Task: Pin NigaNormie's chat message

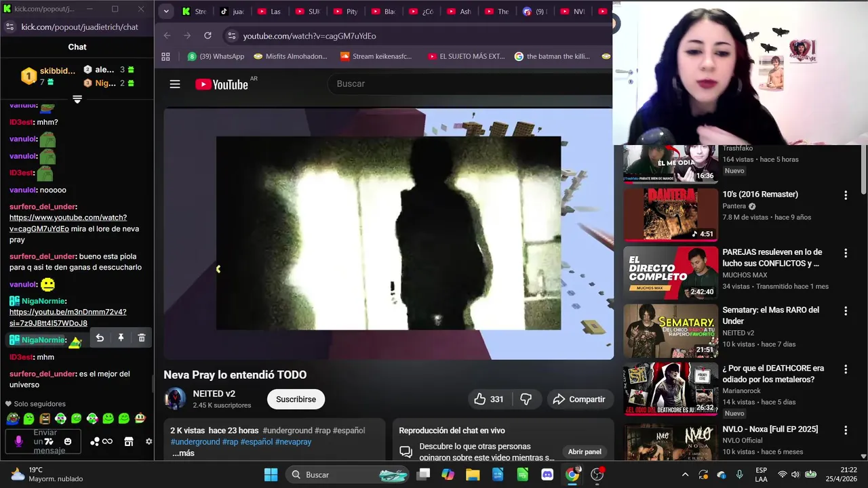Action: tap(121, 338)
